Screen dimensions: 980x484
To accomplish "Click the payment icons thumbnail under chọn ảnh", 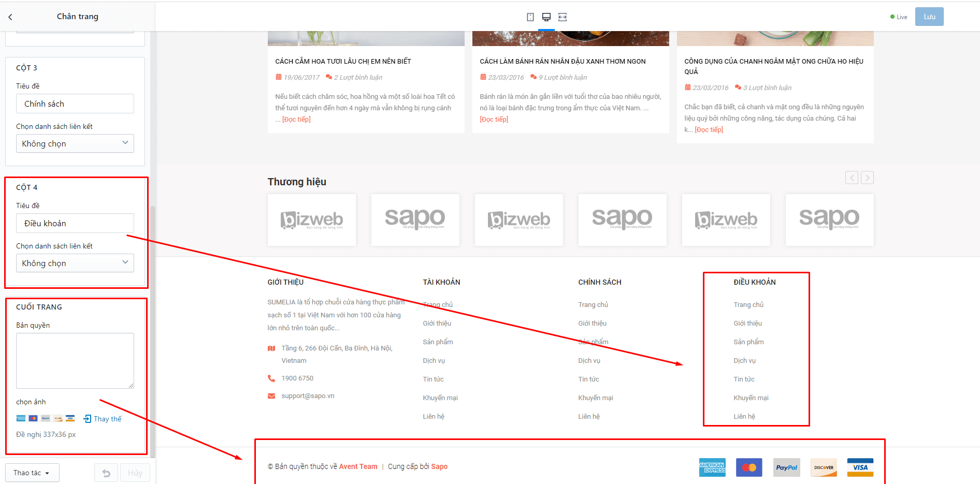I will [46, 418].
